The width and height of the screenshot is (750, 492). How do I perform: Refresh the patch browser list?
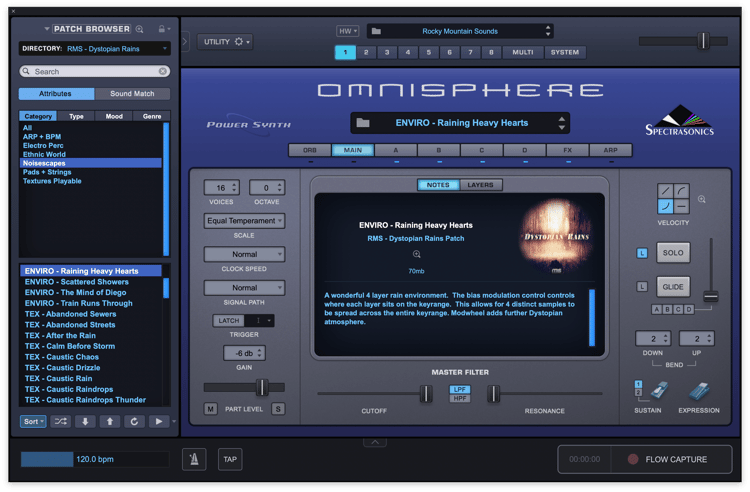click(x=134, y=421)
